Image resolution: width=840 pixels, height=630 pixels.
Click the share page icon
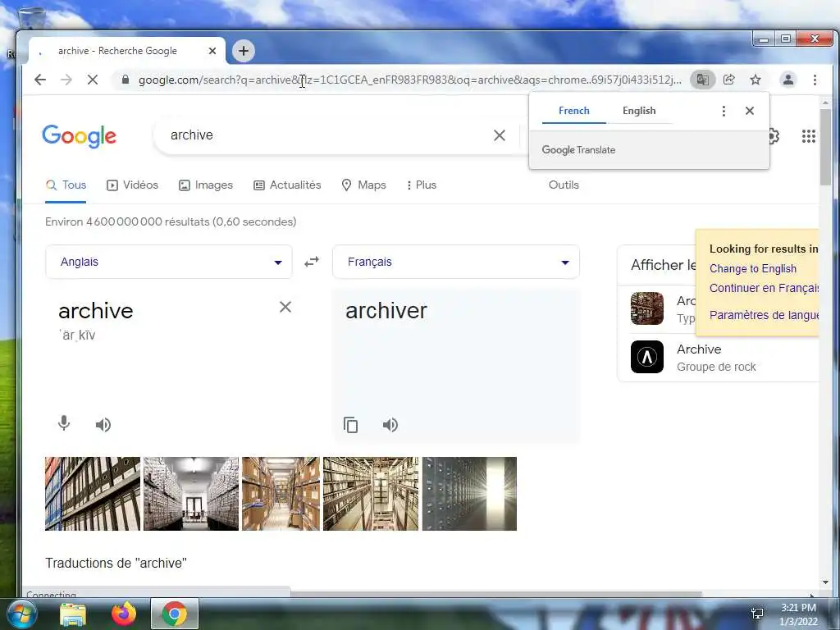(x=728, y=80)
